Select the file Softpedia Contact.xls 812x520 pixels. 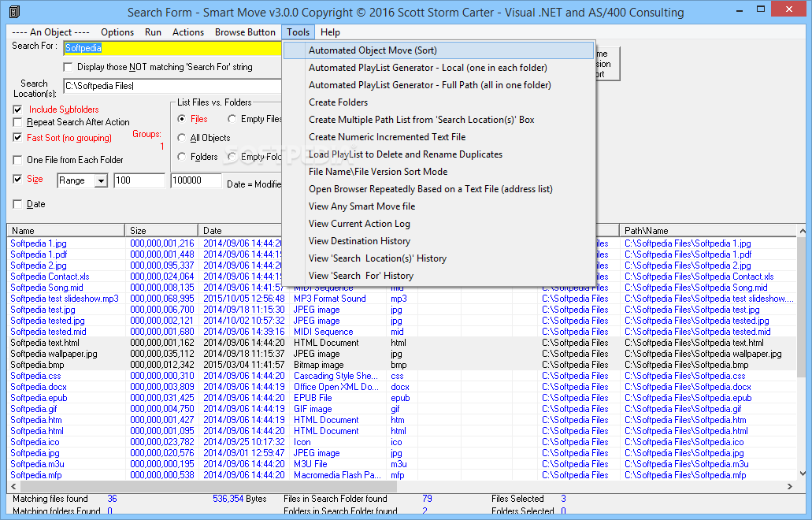[50, 277]
